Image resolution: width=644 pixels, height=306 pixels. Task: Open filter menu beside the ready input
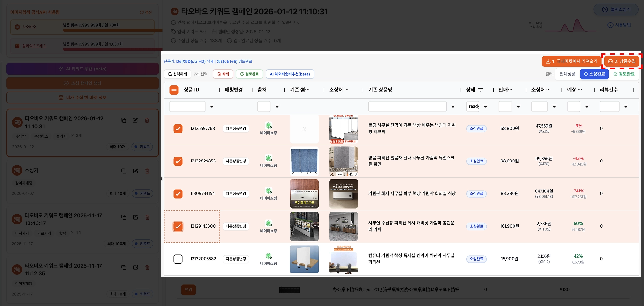[x=485, y=106]
